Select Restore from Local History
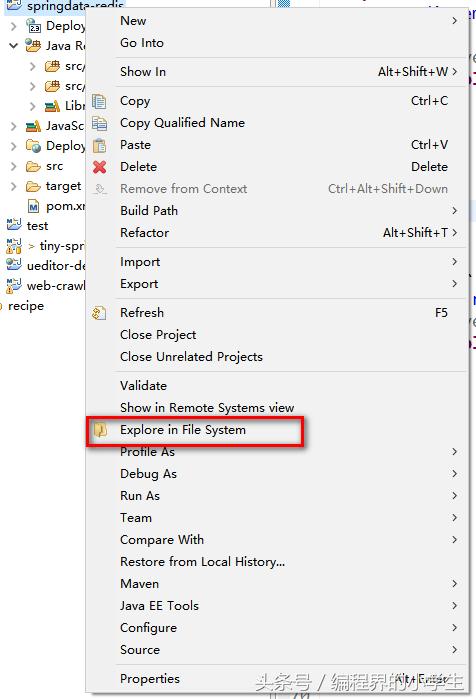 click(202, 562)
